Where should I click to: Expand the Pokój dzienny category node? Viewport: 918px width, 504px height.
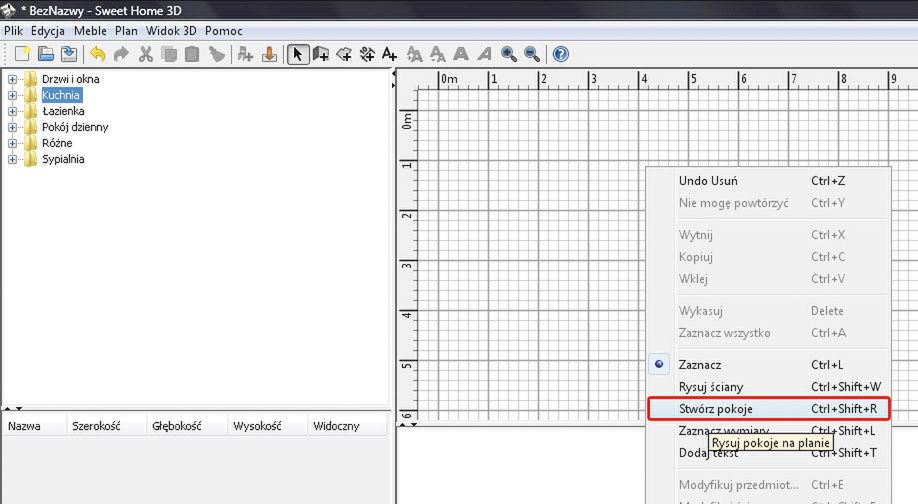click(x=12, y=127)
